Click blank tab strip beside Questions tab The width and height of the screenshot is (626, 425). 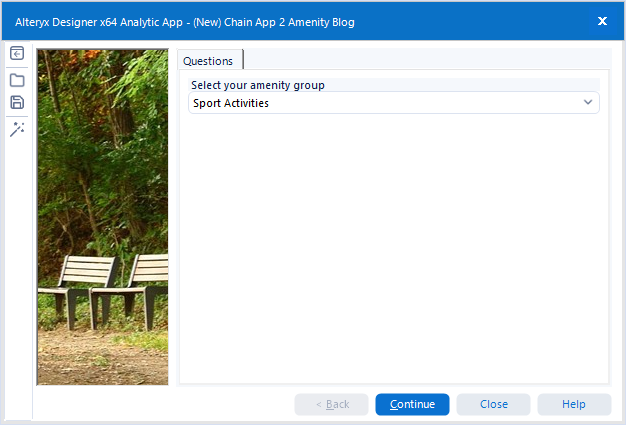tap(426, 59)
